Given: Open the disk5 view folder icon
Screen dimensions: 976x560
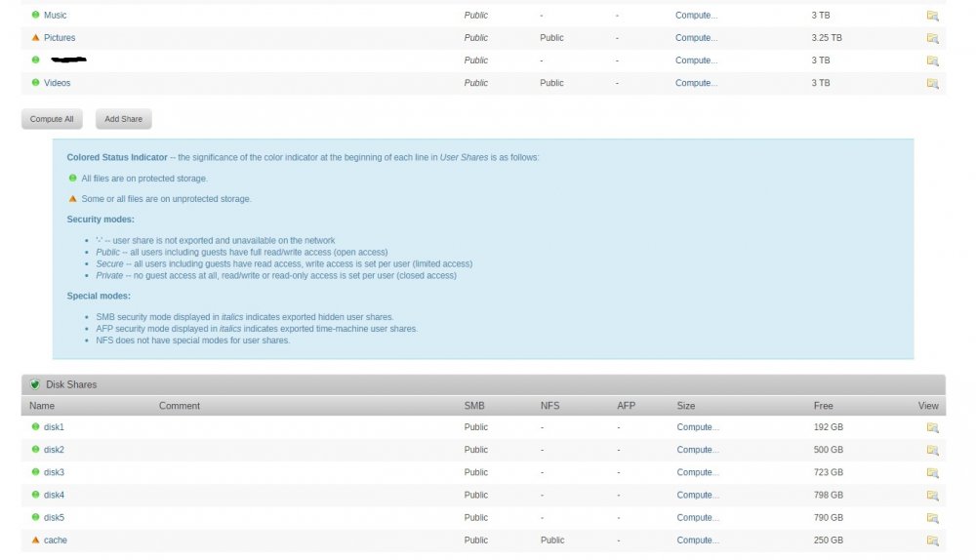Looking at the screenshot, I should tap(932, 518).
